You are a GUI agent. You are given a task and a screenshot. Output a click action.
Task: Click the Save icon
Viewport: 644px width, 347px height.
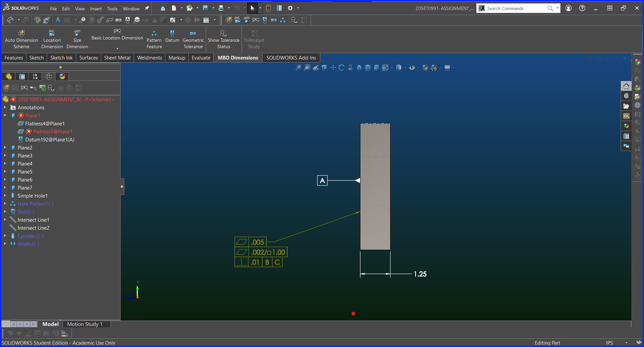(205, 8)
